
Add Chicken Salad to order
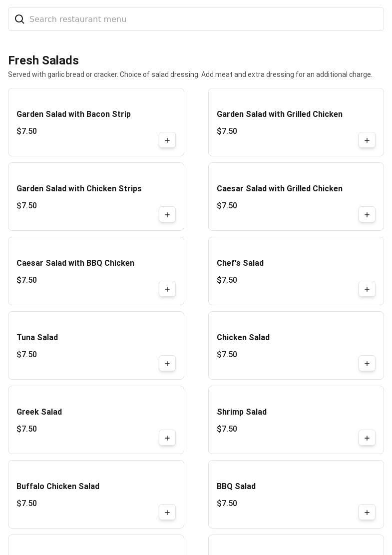point(367,364)
